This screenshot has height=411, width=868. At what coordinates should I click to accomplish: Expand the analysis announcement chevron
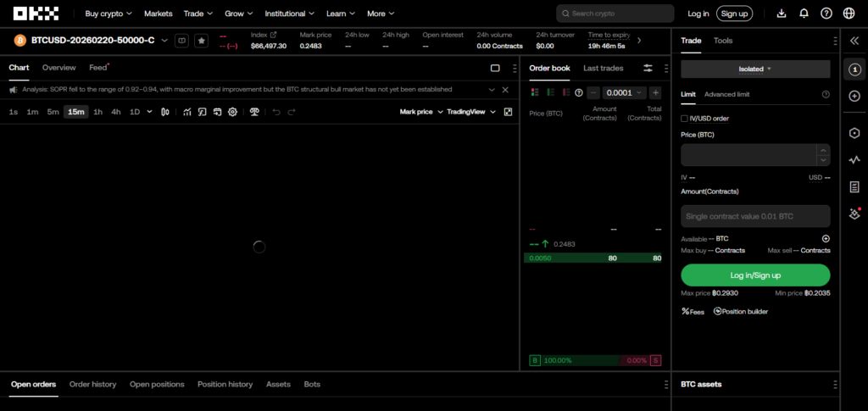(491, 90)
